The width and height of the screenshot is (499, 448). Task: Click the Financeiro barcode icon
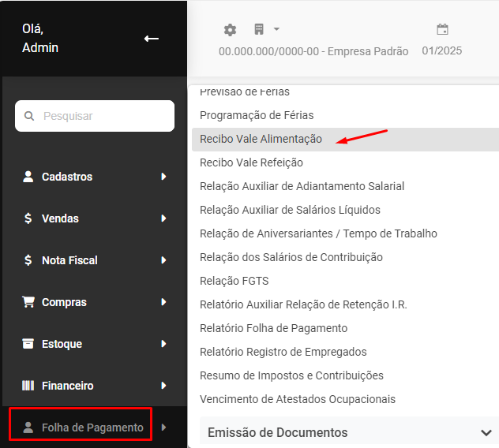(x=28, y=386)
